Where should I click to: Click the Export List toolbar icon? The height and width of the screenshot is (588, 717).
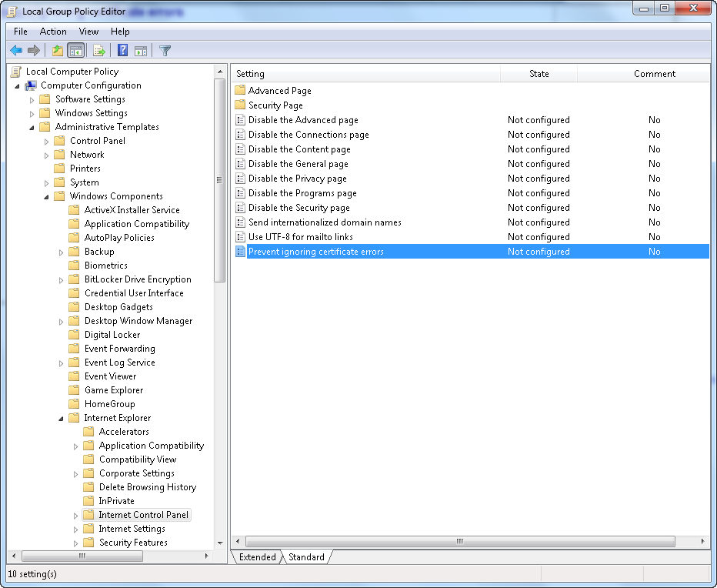pos(99,51)
